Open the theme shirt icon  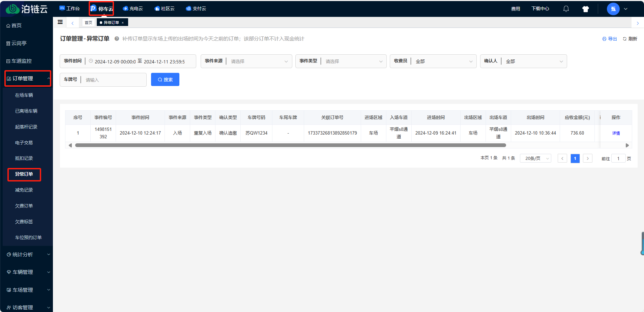click(x=586, y=9)
